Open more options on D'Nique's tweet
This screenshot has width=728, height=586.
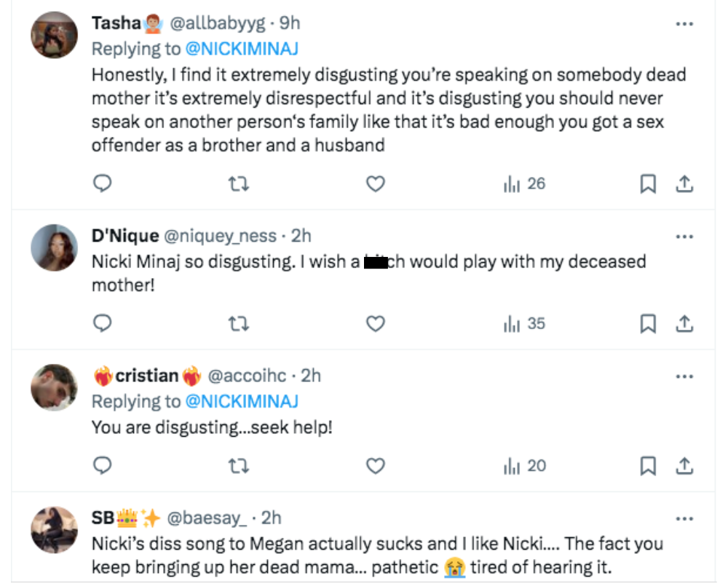pos(684,237)
